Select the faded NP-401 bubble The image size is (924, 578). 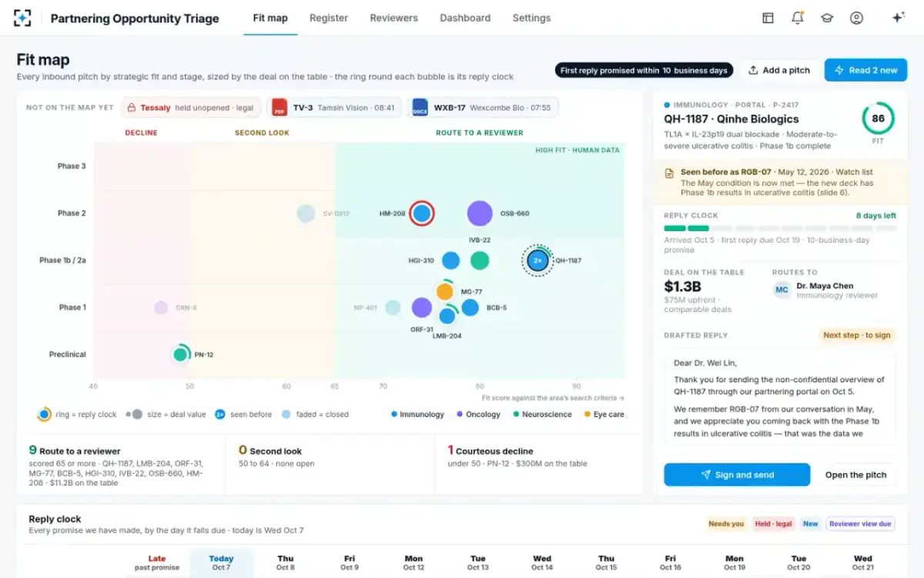393,307
